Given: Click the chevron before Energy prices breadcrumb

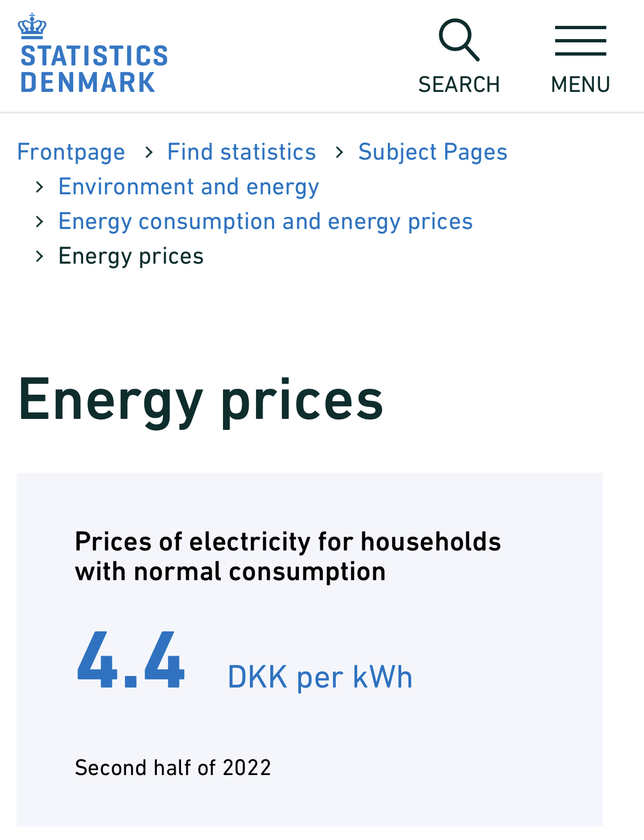Looking at the screenshot, I should (40, 257).
